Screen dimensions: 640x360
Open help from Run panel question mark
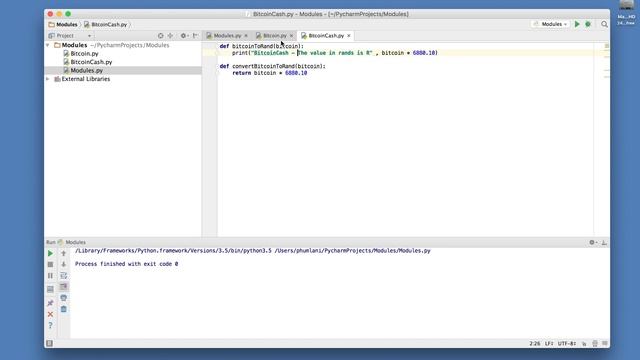tap(50, 325)
